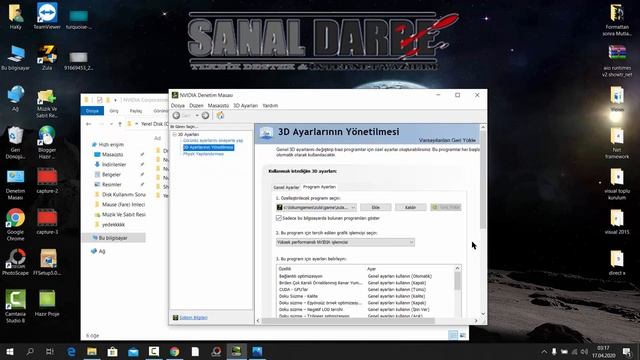Image resolution: width=640 pixels, height=360 pixels.
Task: Open Giriş tab in File Explorer
Action: click(114, 111)
